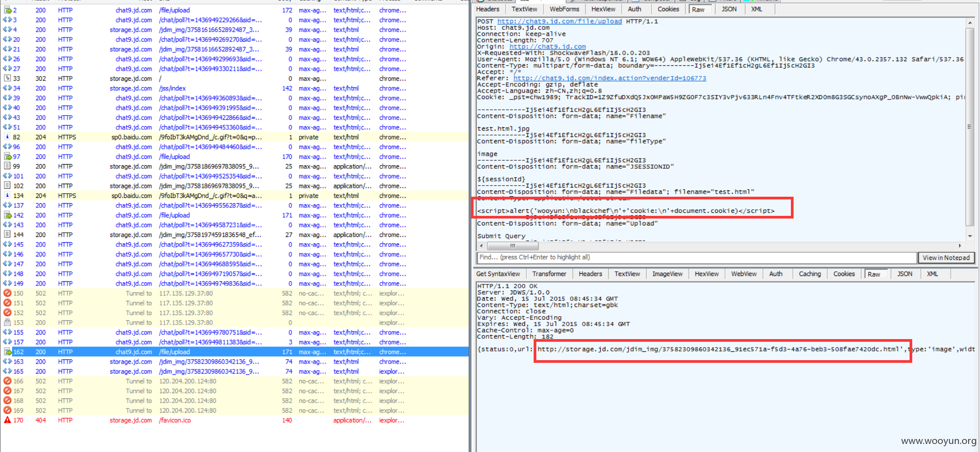
Task: Click the HTML arrows icon of session 157
Action: (7, 342)
